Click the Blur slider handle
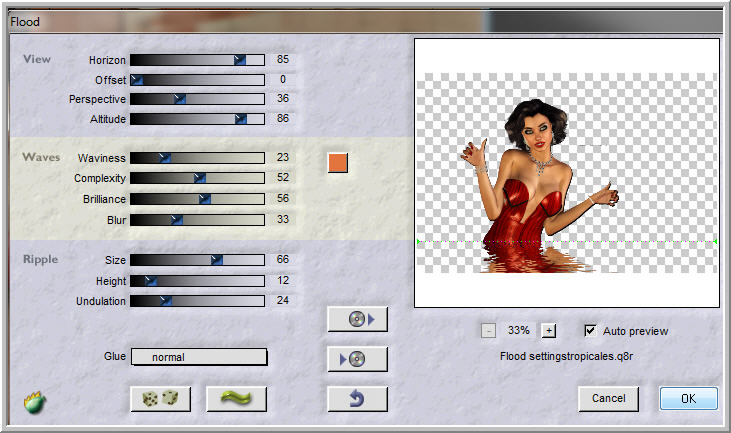731x433 pixels. click(x=176, y=220)
